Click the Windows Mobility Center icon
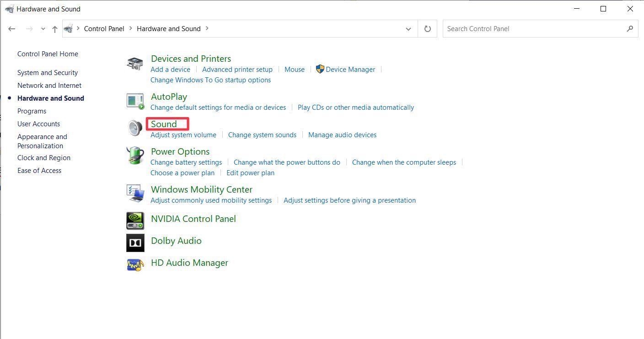 click(135, 194)
